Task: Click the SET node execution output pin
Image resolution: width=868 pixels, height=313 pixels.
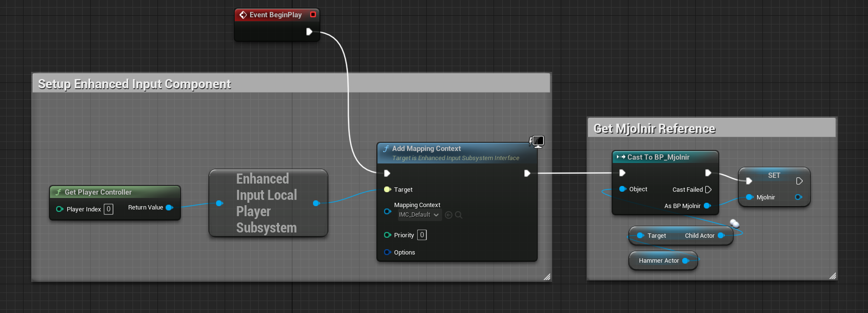Action: pos(799,181)
